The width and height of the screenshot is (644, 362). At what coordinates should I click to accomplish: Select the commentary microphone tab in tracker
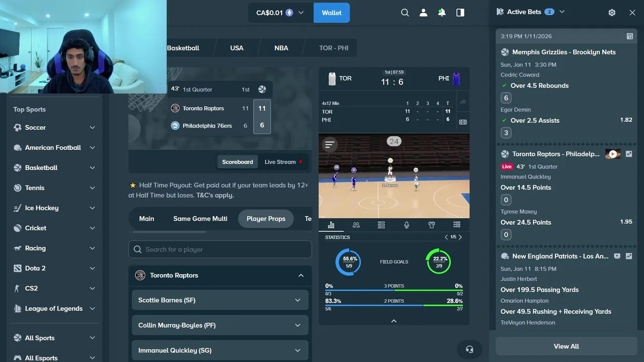pos(407,225)
